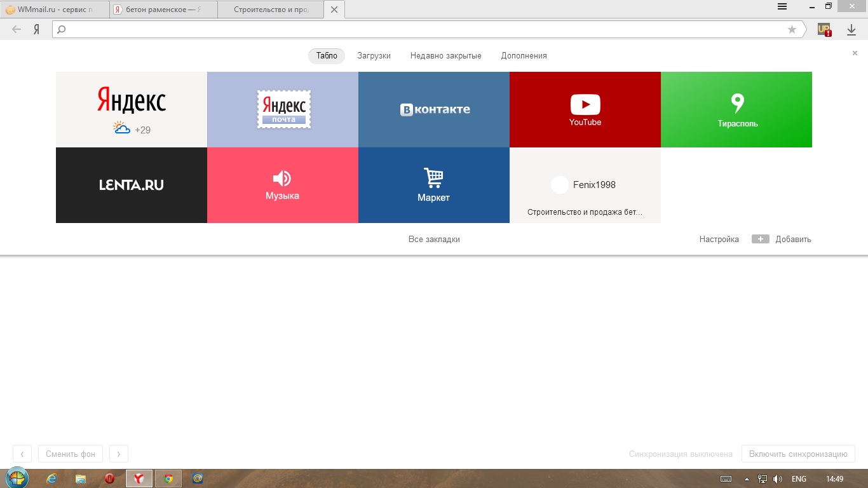Switch to the 'Строительство и про...' tab
Screen dimensions: 868x488
click(x=271, y=10)
